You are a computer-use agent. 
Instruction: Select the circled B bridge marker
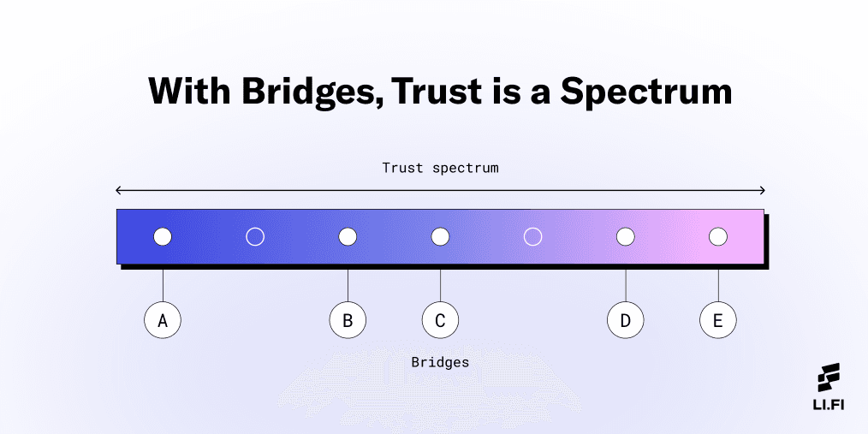(x=348, y=320)
